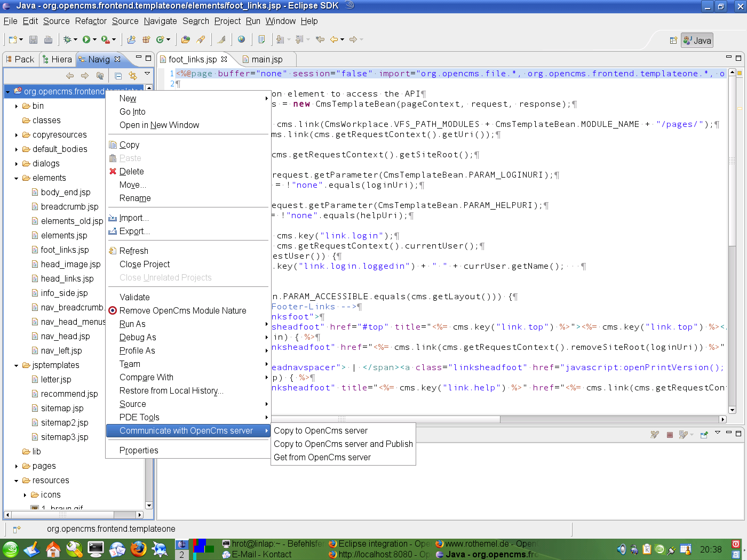
Task: Choose Copy to OpenCms server
Action: pos(321,430)
